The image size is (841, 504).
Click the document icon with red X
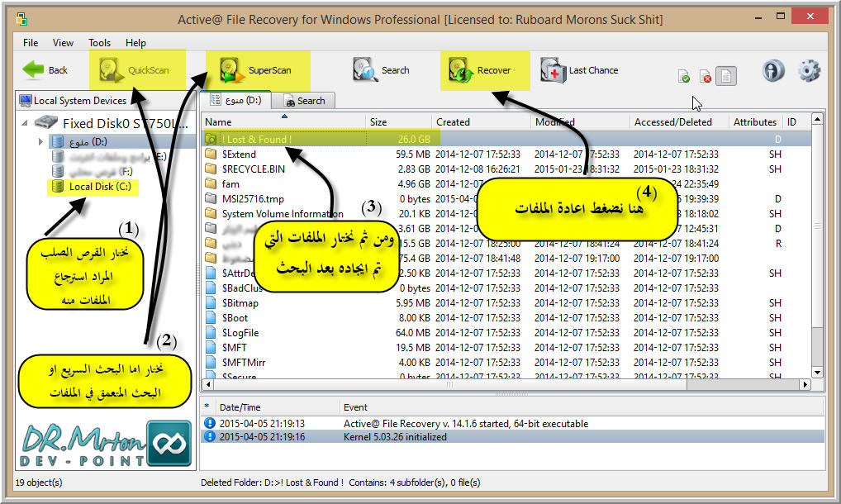(706, 77)
